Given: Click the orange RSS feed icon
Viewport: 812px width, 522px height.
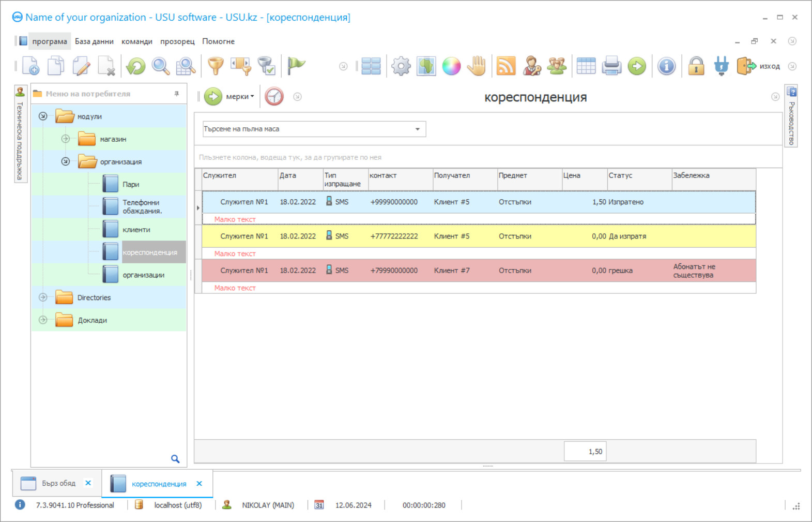Looking at the screenshot, I should 505,66.
